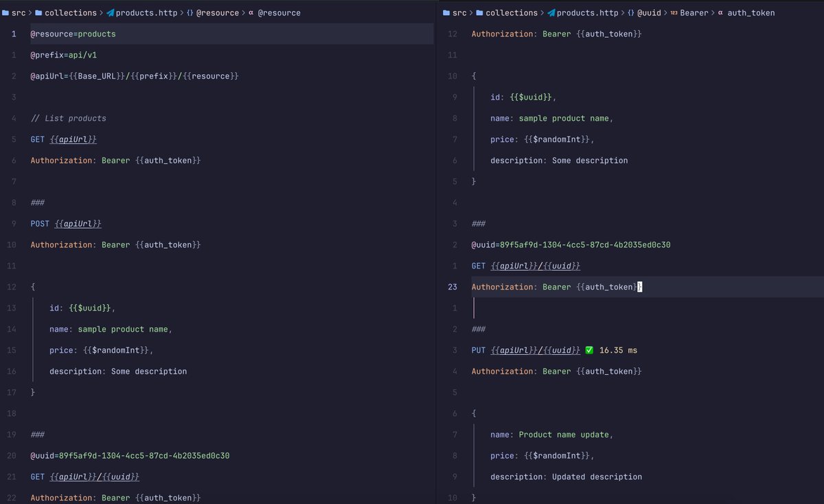This screenshot has width=824, height=504.
Task: Expand chevron after src in left breadcrumb
Action: (31, 12)
